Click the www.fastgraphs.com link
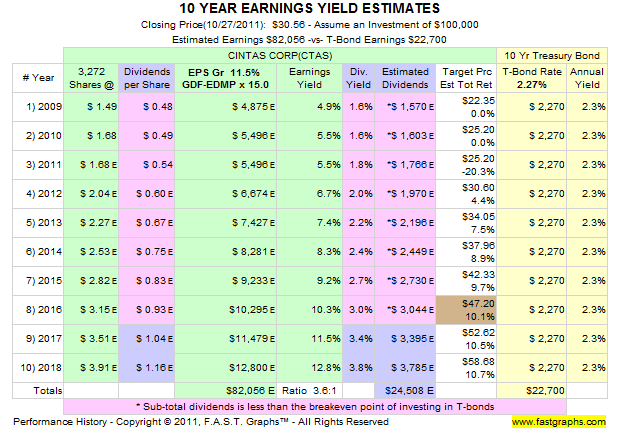Screen dimensions: 623x439 click(559, 422)
